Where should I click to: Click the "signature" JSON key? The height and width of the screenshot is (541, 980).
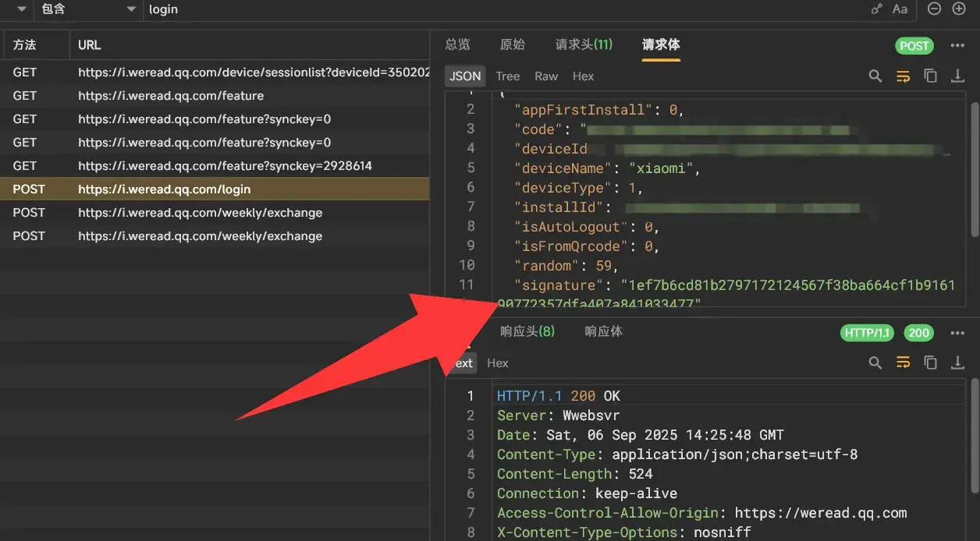click(x=559, y=285)
